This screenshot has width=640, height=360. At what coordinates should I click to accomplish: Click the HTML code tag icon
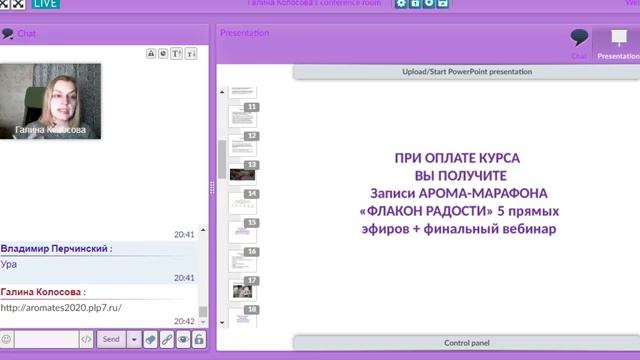click(86, 339)
